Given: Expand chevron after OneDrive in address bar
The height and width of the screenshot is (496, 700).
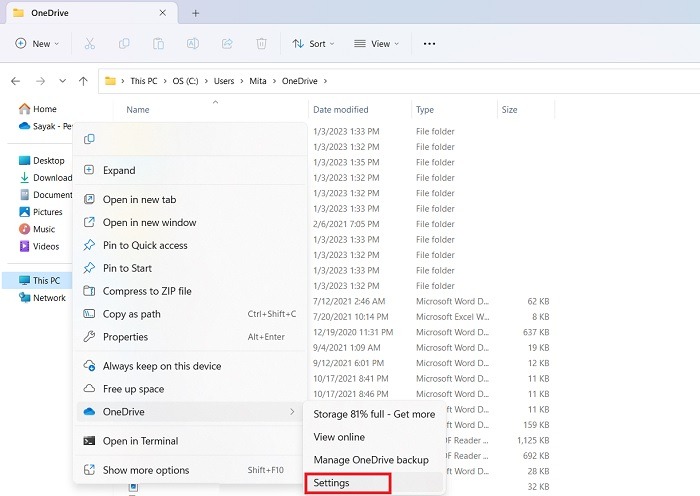Looking at the screenshot, I should (325, 81).
